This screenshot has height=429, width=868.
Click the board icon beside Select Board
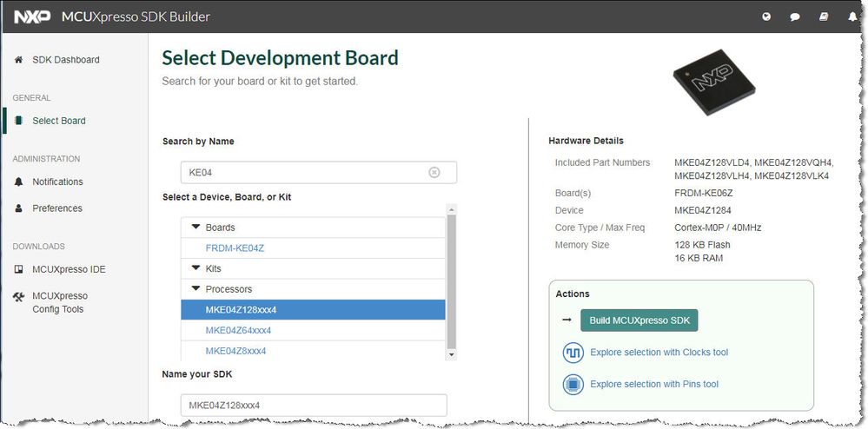click(x=19, y=121)
